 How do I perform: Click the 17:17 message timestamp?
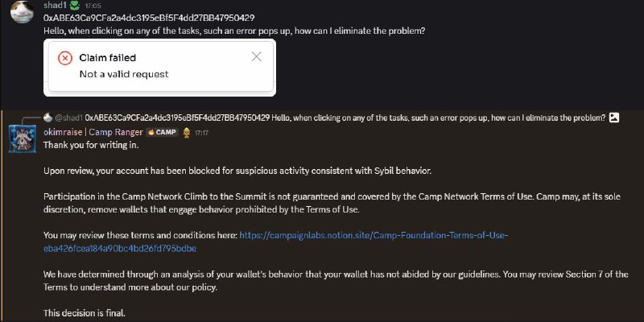coord(201,133)
